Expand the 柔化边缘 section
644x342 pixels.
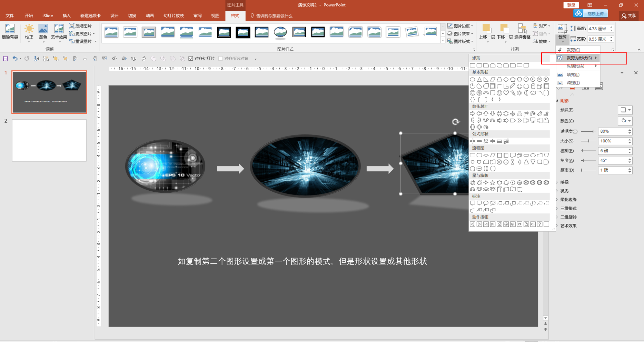(568, 200)
